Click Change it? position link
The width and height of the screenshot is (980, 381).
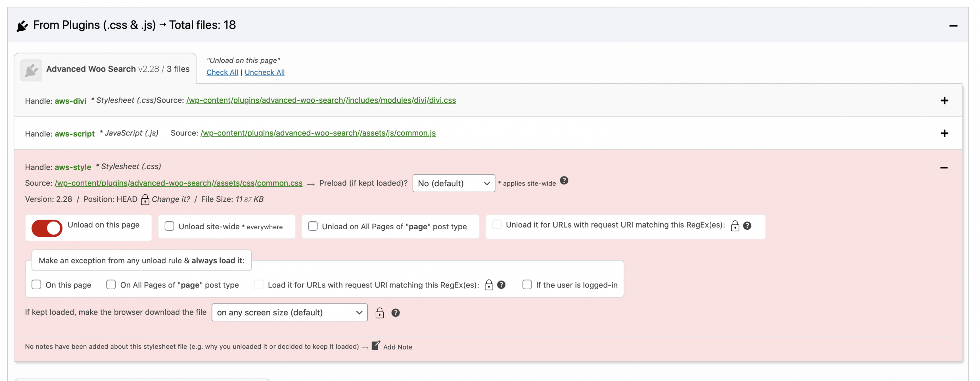tap(171, 199)
